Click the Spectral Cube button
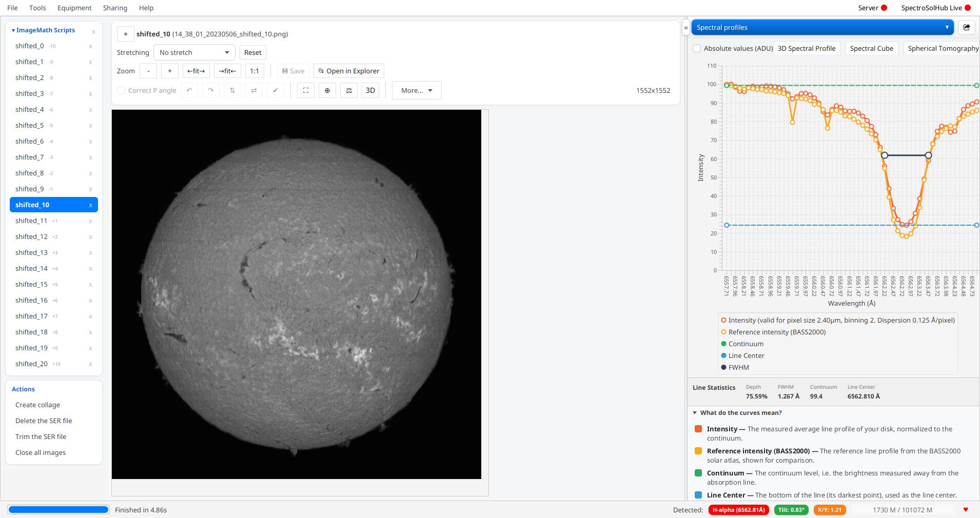 pos(871,48)
